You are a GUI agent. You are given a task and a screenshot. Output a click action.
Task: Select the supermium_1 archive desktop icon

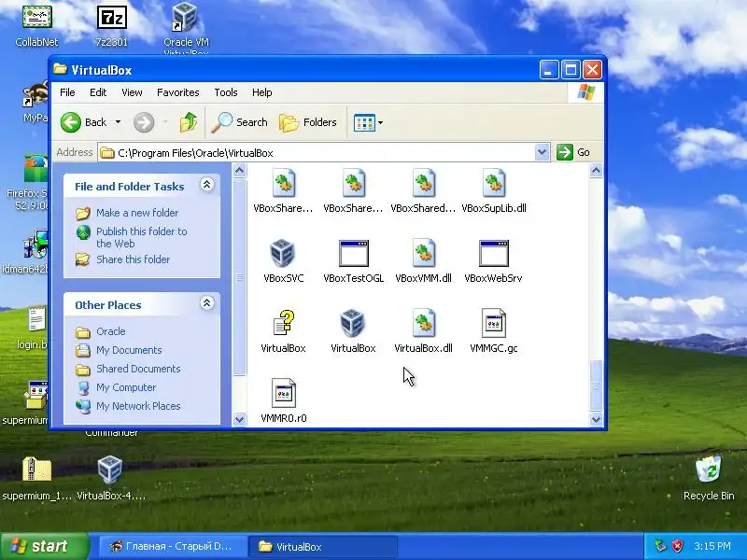point(36,478)
